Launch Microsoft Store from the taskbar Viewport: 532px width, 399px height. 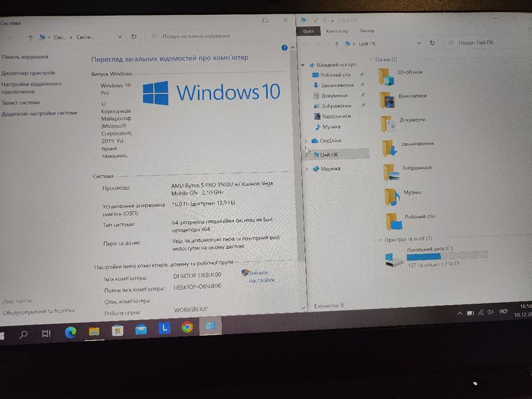(x=117, y=331)
